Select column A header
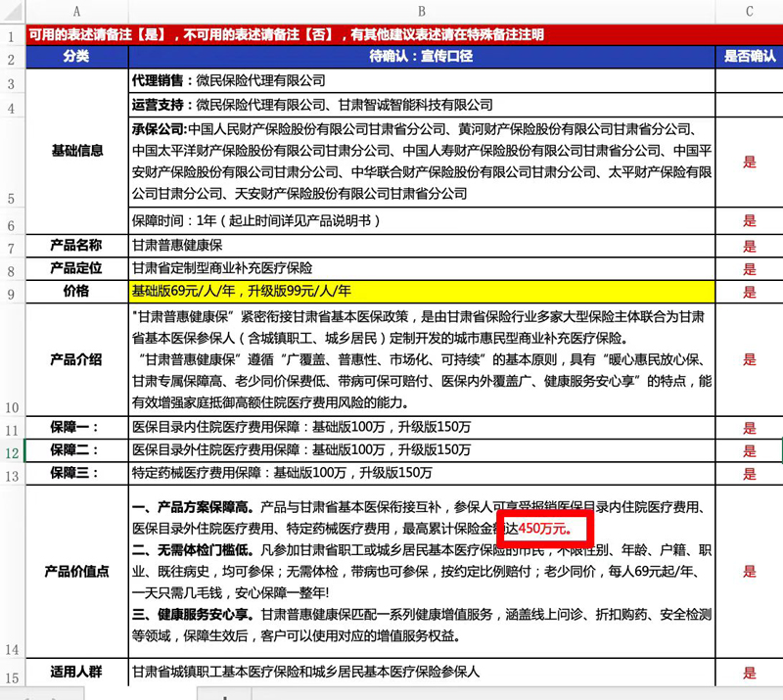783x700 pixels. click(75, 11)
